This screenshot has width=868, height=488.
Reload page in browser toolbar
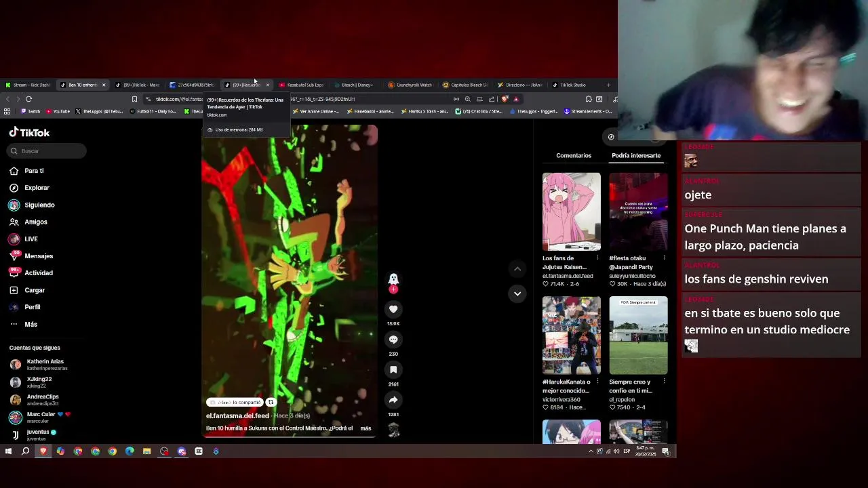(x=28, y=99)
